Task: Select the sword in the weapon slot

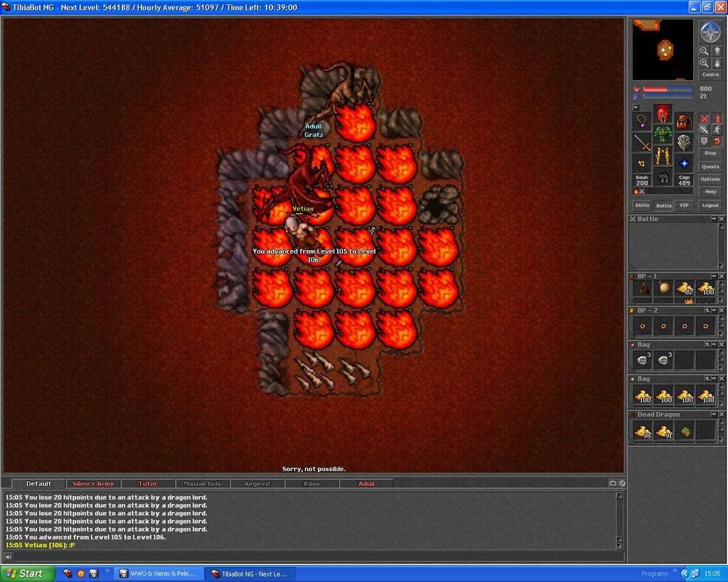Action: [x=642, y=143]
